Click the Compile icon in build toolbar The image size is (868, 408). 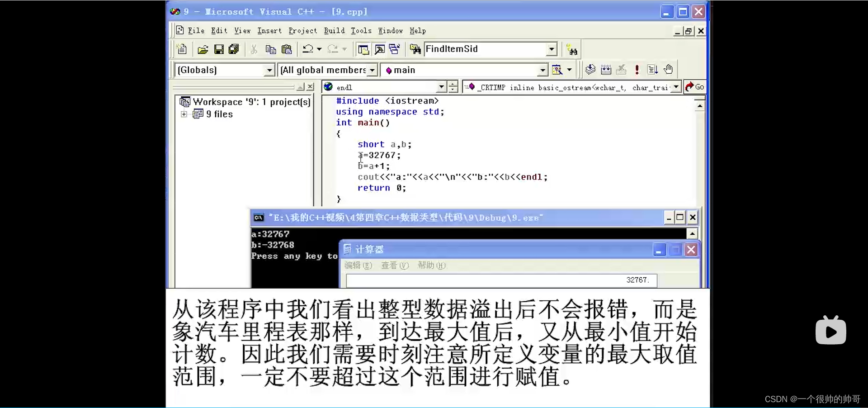click(590, 69)
